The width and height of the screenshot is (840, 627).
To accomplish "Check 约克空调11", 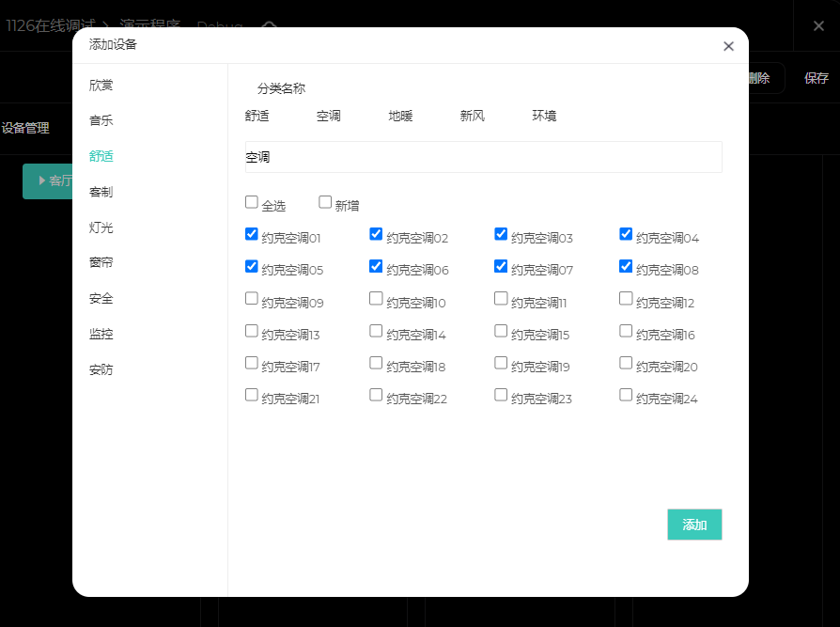I will pos(501,299).
